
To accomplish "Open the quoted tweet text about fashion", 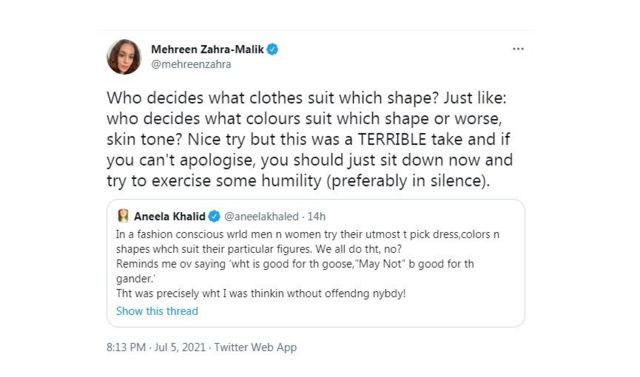I will click(x=308, y=264).
